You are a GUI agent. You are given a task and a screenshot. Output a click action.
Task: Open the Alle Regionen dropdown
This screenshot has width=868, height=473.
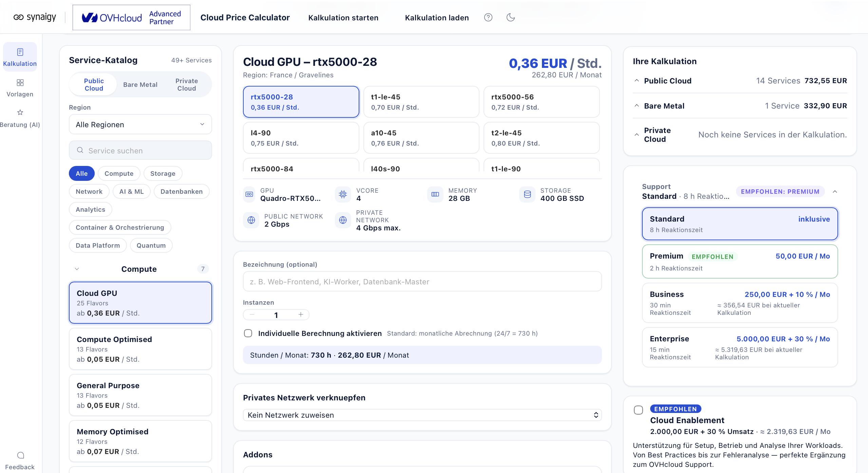[x=140, y=125]
